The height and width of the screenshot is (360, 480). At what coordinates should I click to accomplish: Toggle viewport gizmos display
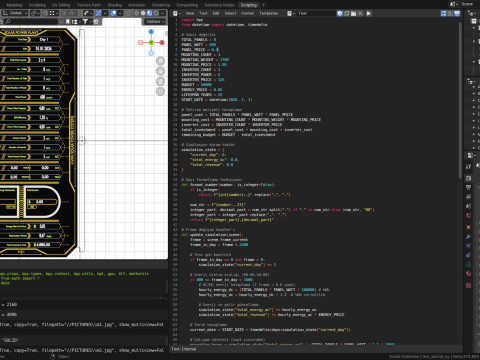[99, 13]
